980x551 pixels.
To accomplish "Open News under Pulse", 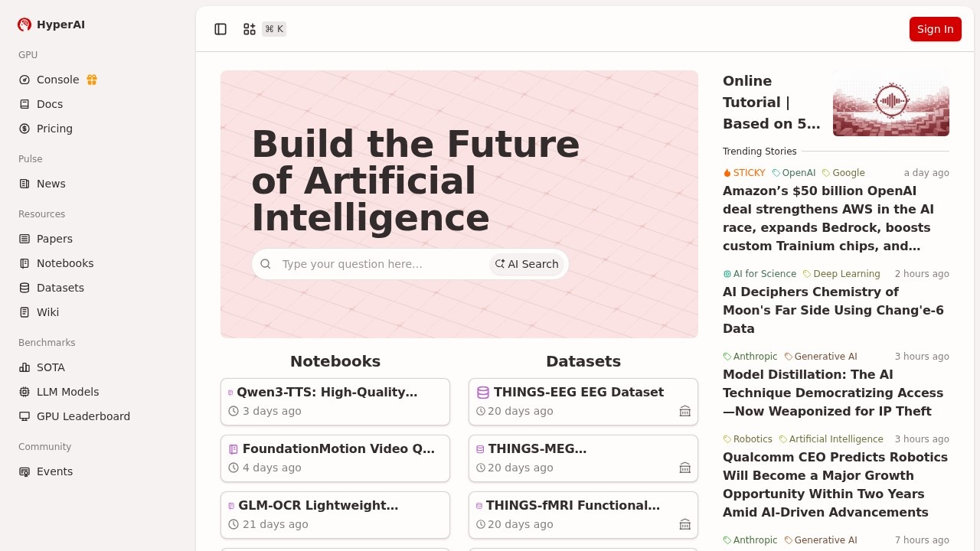I will pos(51,184).
